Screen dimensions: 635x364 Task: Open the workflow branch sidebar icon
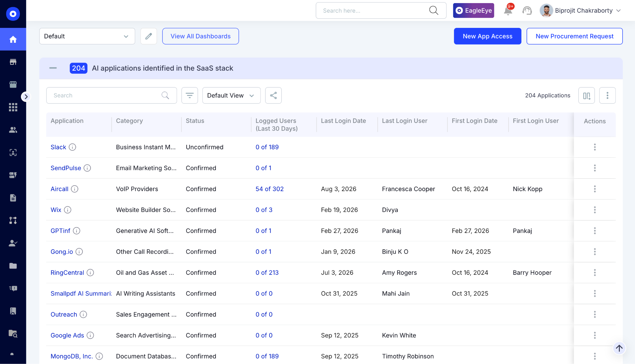click(x=13, y=220)
